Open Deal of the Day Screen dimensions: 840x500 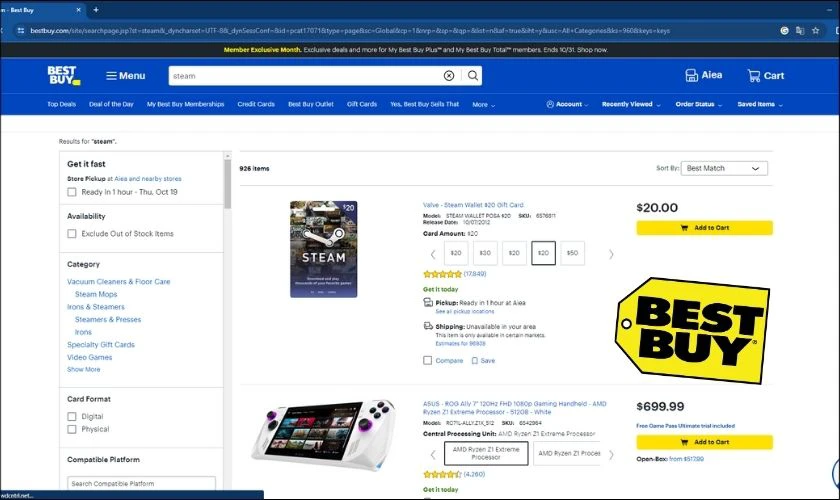click(111, 104)
